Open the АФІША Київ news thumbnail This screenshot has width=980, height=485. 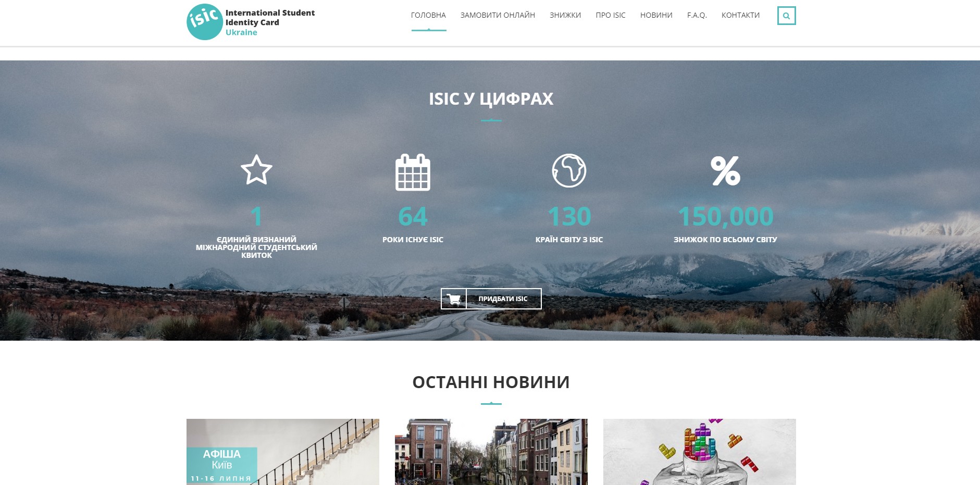click(283, 452)
